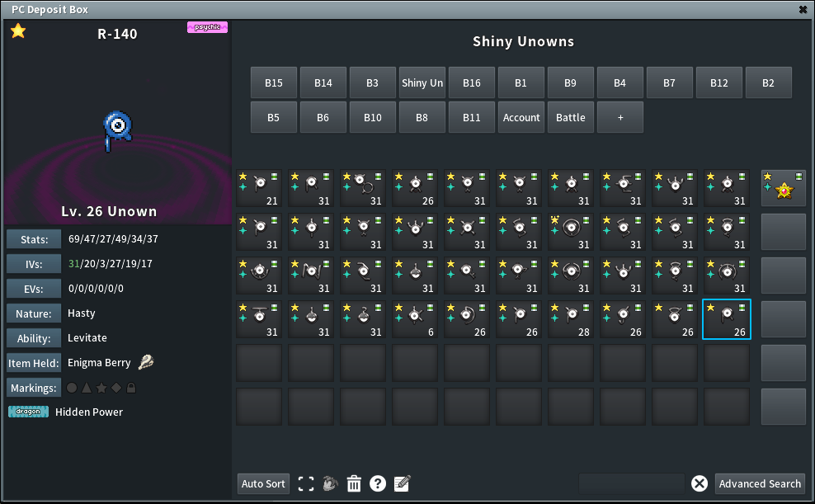Click the pink psychic type badge

(207, 27)
